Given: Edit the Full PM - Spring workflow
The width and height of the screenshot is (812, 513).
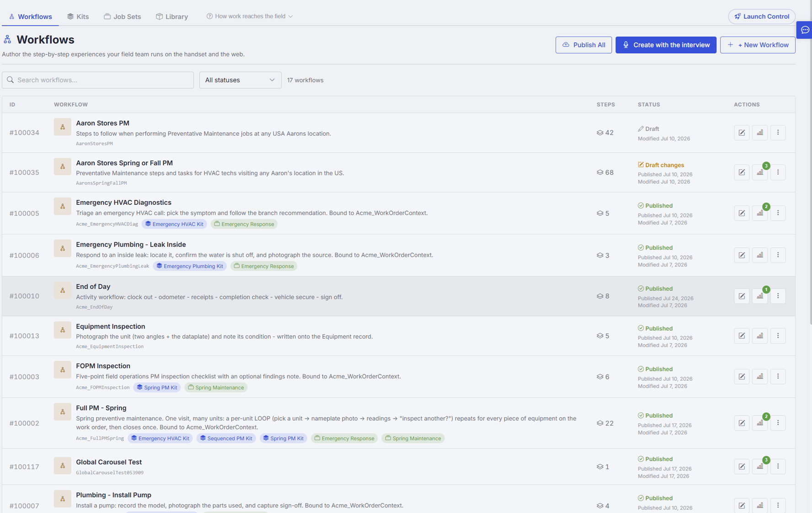Looking at the screenshot, I should 742,423.
